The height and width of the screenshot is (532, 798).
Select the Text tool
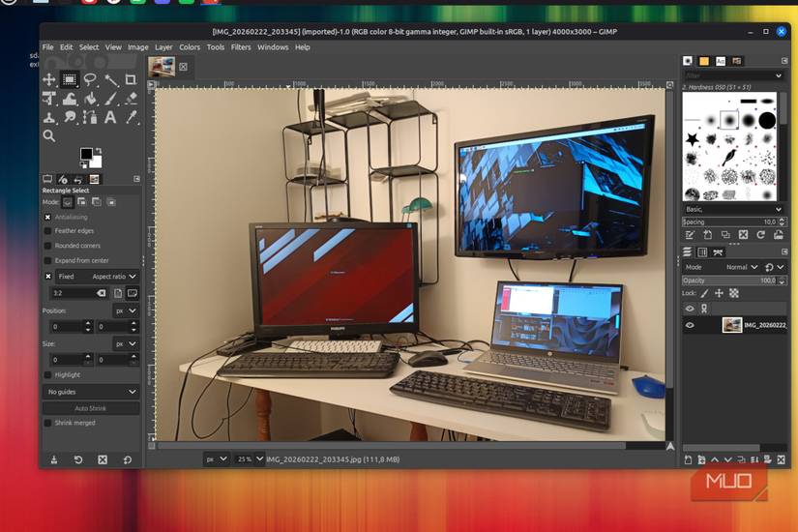[110, 118]
